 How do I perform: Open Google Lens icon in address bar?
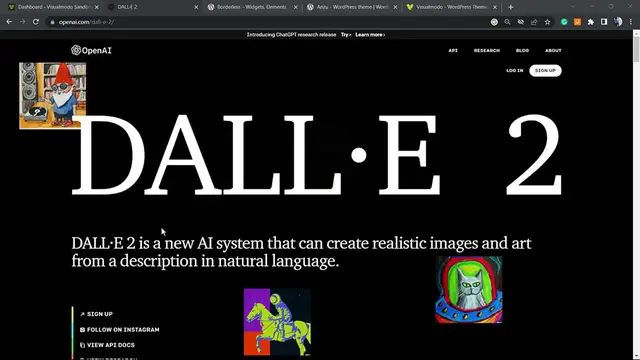[494, 22]
